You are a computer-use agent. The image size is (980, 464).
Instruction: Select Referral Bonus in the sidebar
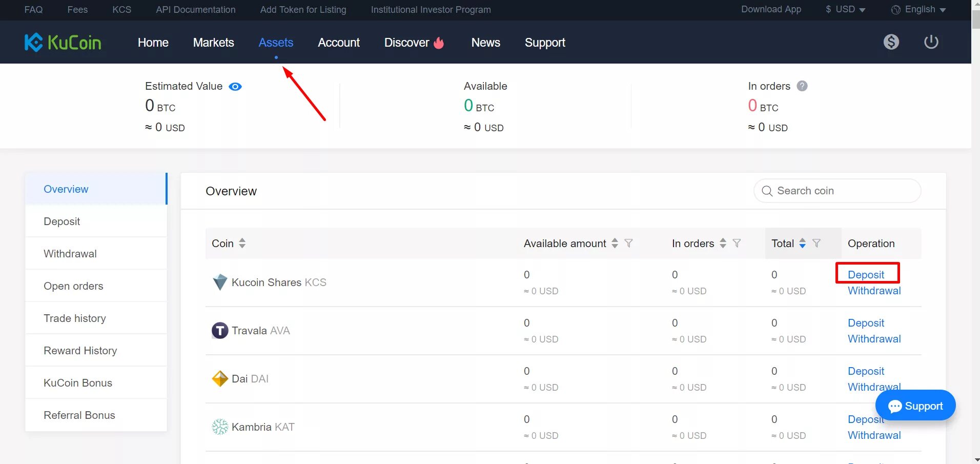(96, 415)
